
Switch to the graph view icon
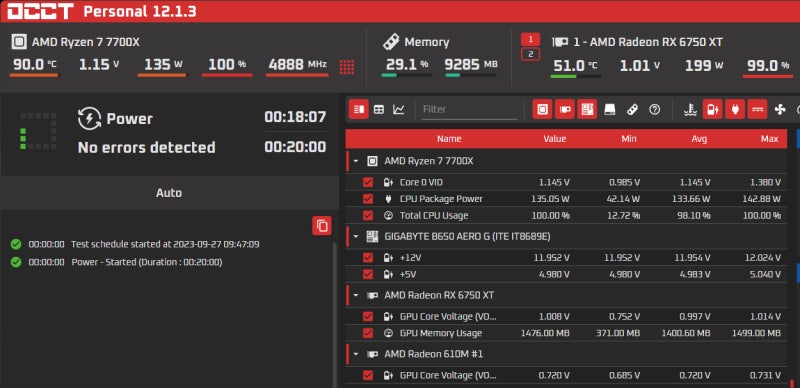[x=398, y=109]
